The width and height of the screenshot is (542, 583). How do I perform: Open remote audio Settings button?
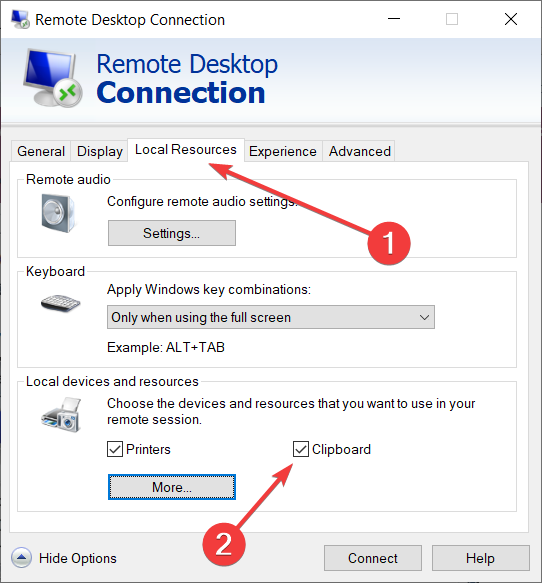(x=172, y=233)
